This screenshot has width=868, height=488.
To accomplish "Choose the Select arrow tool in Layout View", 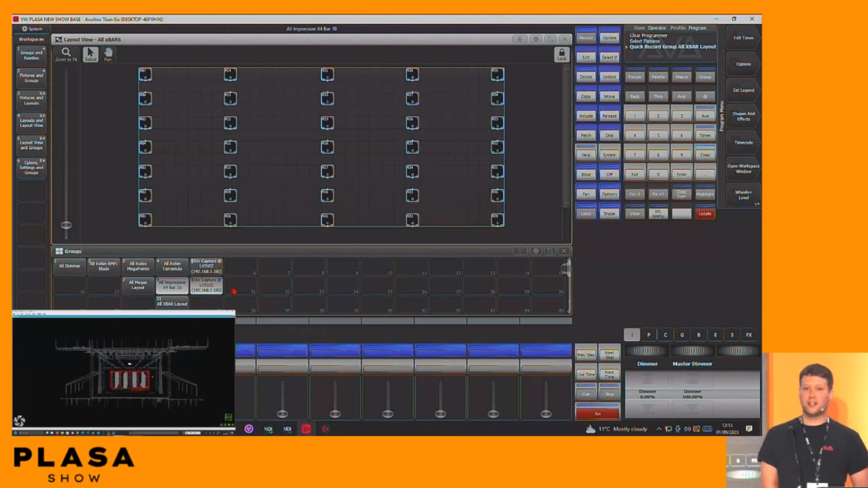I will point(90,54).
